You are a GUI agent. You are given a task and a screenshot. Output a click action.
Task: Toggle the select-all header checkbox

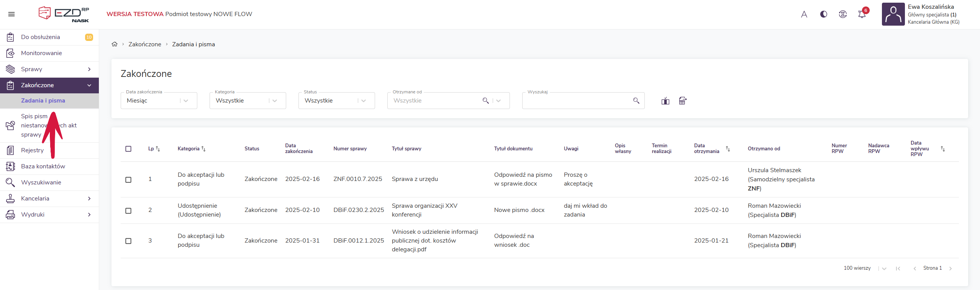point(128,149)
